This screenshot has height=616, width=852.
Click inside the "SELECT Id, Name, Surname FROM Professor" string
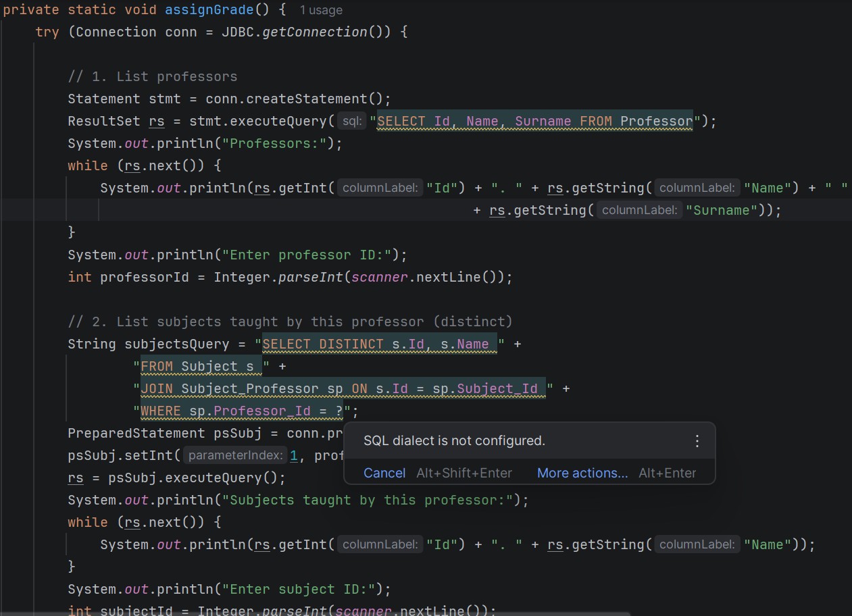tap(534, 122)
